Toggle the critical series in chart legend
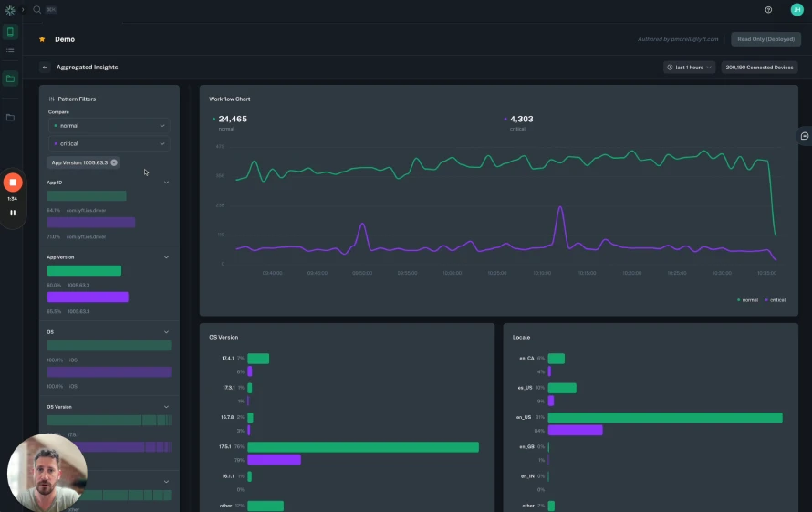Screen dimensions: 812x512 (x=776, y=300)
